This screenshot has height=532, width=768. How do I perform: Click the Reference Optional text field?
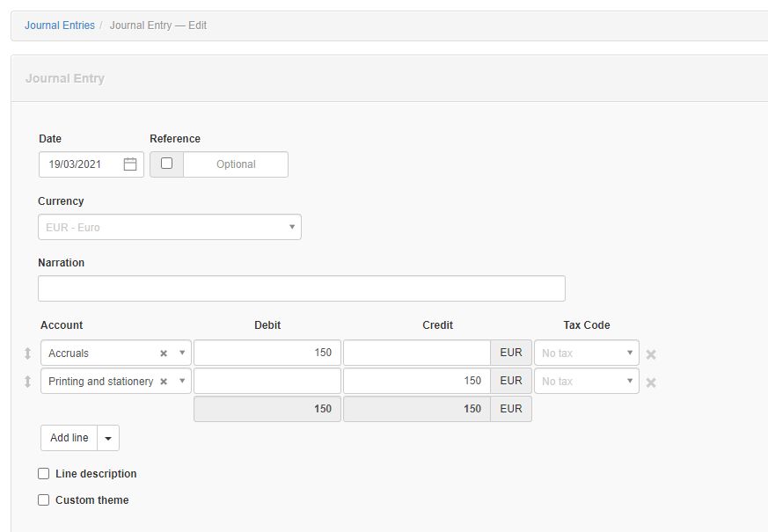pyautogui.click(x=236, y=164)
